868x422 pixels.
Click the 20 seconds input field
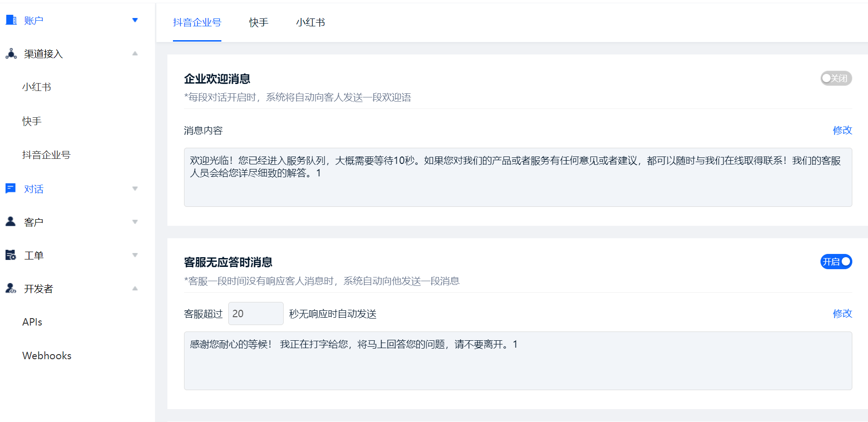tap(256, 313)
